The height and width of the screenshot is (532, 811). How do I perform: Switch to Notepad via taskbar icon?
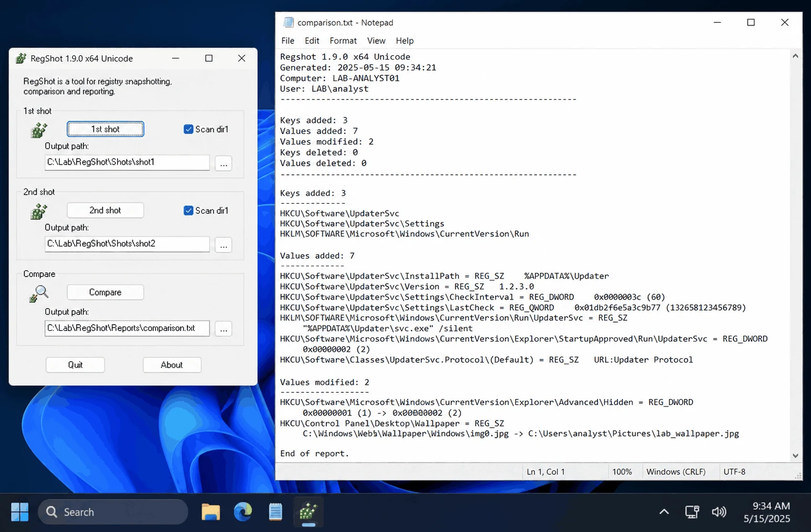click(x=276, y=512)
